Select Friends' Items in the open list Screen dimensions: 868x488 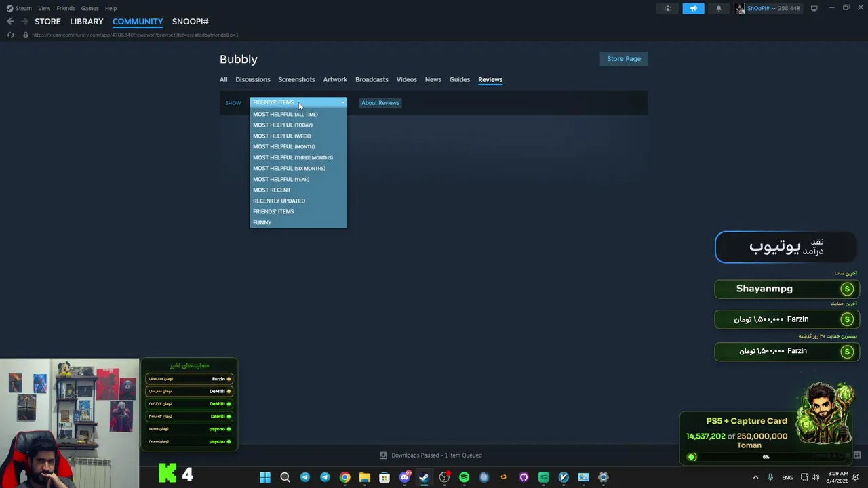pos(298,211)
